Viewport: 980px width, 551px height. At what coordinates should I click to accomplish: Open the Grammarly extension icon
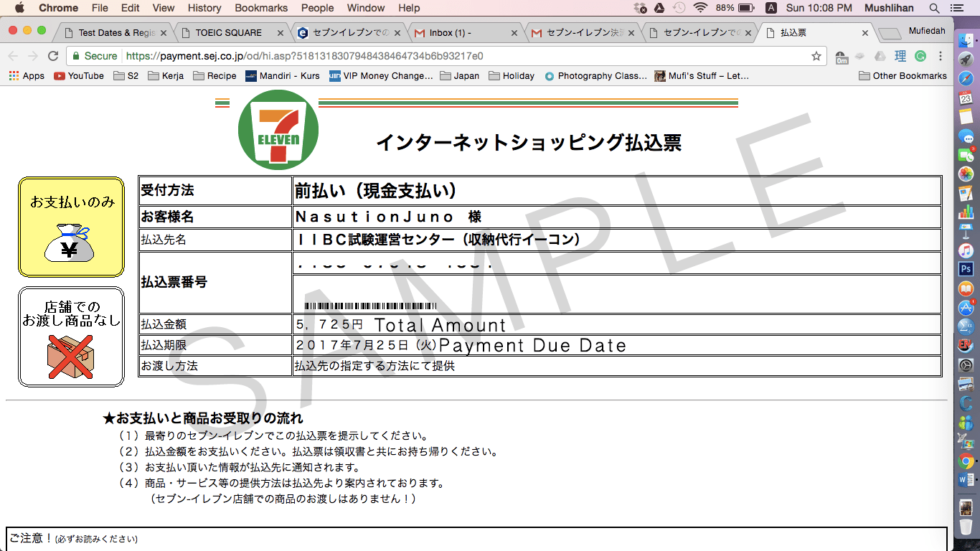pos(920,56)
